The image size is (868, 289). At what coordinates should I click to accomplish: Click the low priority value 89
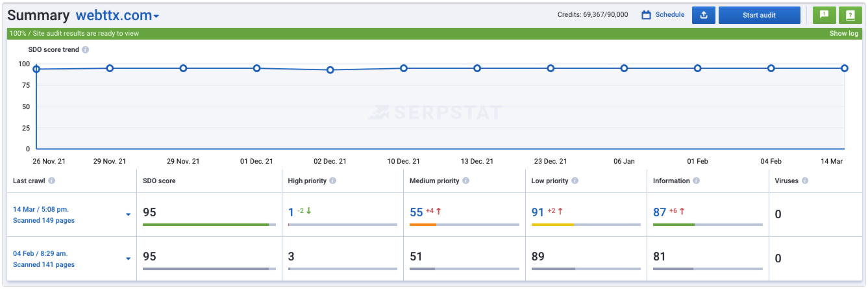tap(538, 257)
